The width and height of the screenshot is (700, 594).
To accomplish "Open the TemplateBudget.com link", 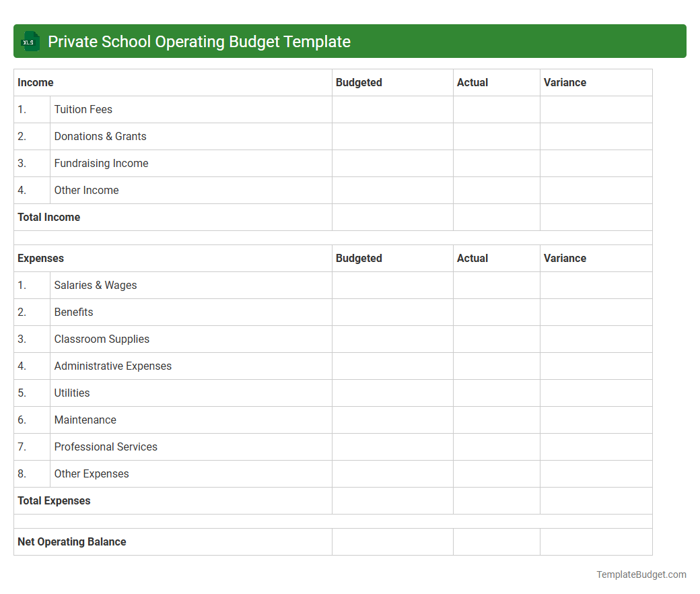I will pos(641,574).
